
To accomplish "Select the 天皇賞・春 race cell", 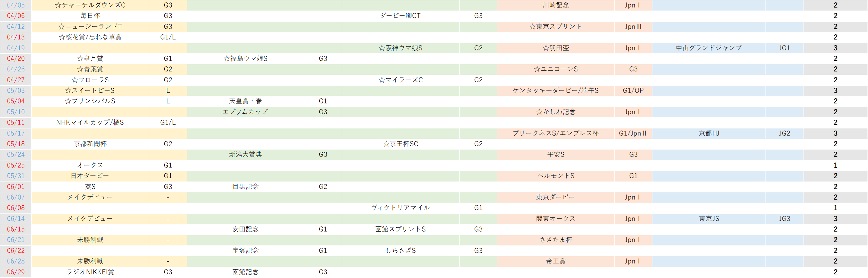I will 245,101.
